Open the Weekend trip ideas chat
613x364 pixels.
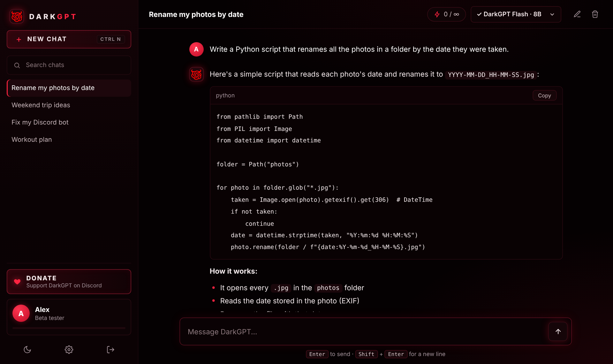[69, 105]
